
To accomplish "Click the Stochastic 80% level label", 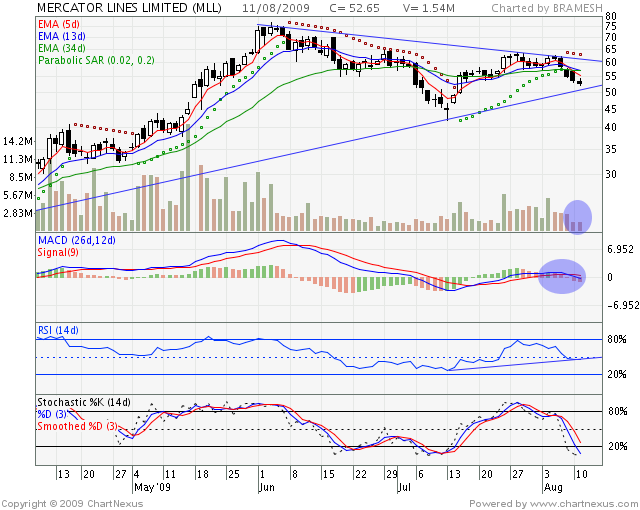I will pyautogui.click(x=618, y=411).
